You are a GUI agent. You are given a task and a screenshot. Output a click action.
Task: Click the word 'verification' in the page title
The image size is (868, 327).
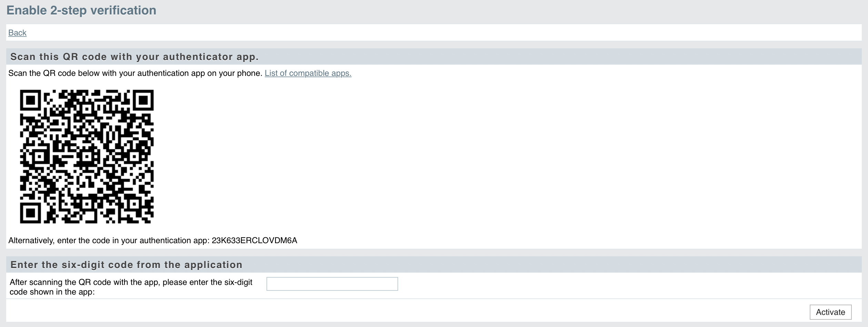click(x=123, y=10)
